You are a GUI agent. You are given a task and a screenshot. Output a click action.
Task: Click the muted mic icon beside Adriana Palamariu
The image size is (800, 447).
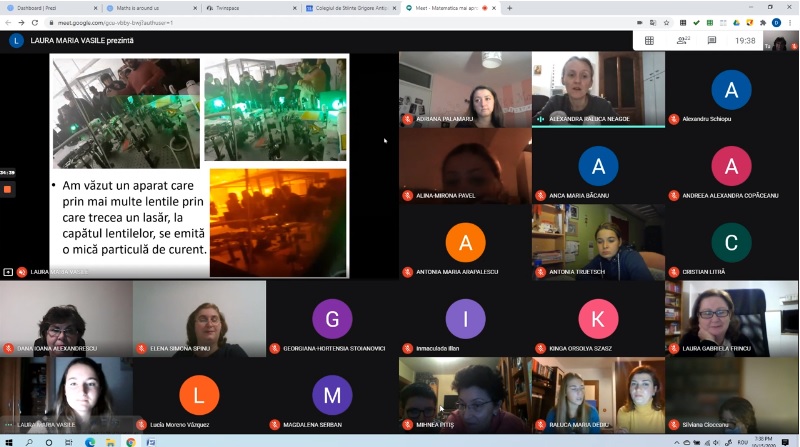point(407,119)
